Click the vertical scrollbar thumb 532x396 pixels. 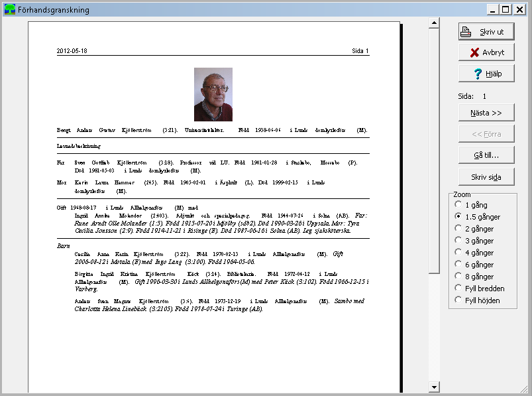pos(434,151)
